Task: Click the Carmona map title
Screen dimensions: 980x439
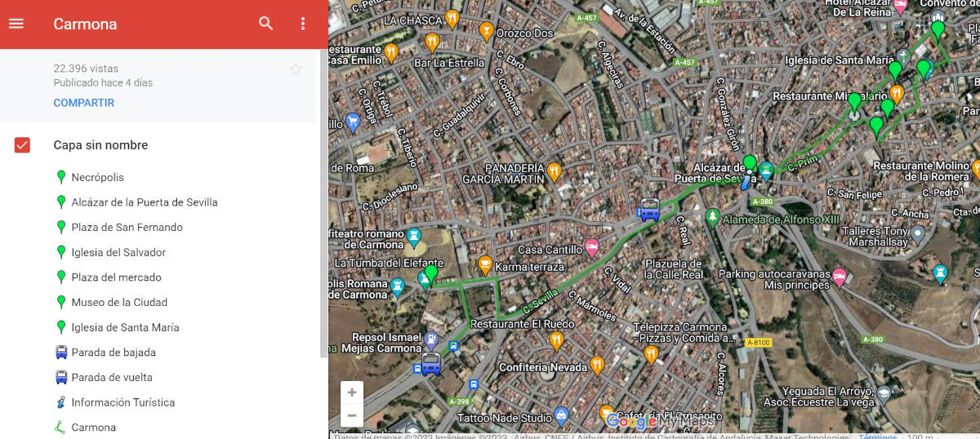Action: 85,24
